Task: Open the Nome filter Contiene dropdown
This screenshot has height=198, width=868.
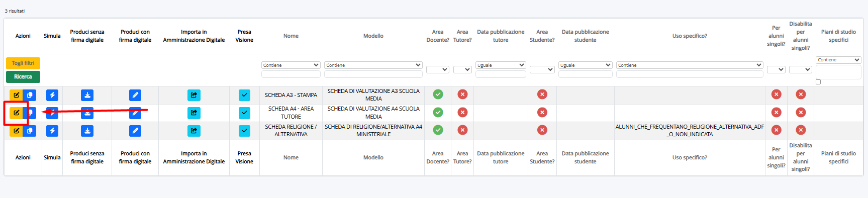Action: click(x=291, y=65)
